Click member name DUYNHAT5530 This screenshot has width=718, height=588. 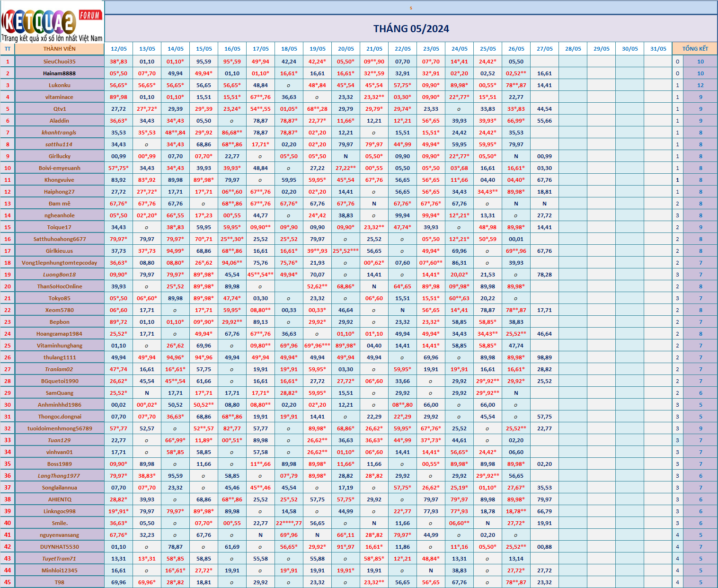coord(60,547)
